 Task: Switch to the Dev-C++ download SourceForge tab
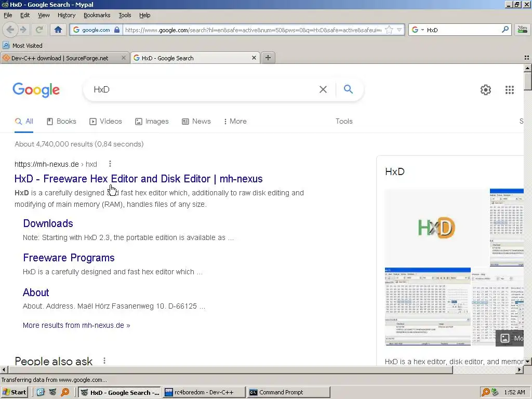60,58
